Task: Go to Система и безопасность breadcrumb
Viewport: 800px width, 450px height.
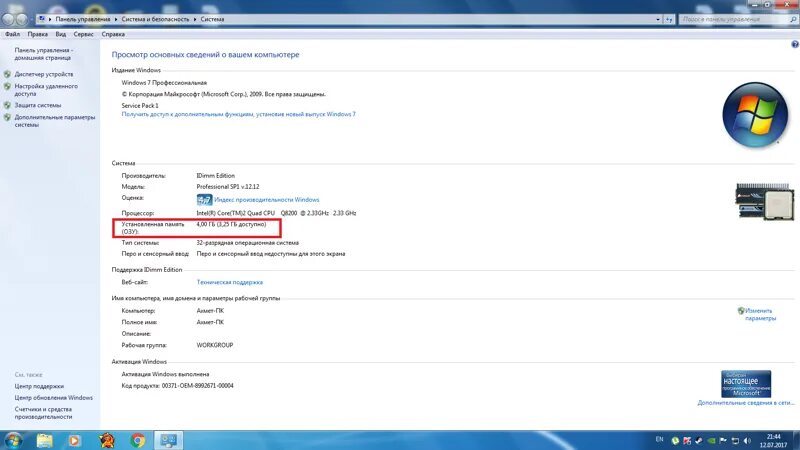Action: click(155, 19)
